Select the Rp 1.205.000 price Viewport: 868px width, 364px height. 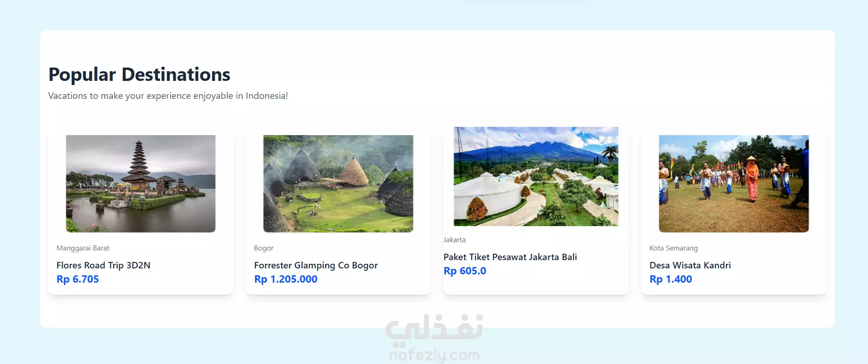pyautogui.click(x=286, y=279)
